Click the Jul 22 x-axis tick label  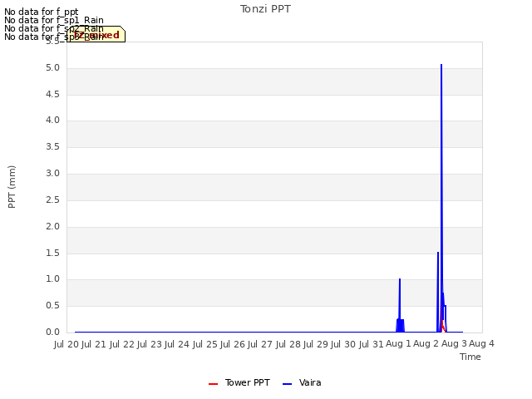122,344
